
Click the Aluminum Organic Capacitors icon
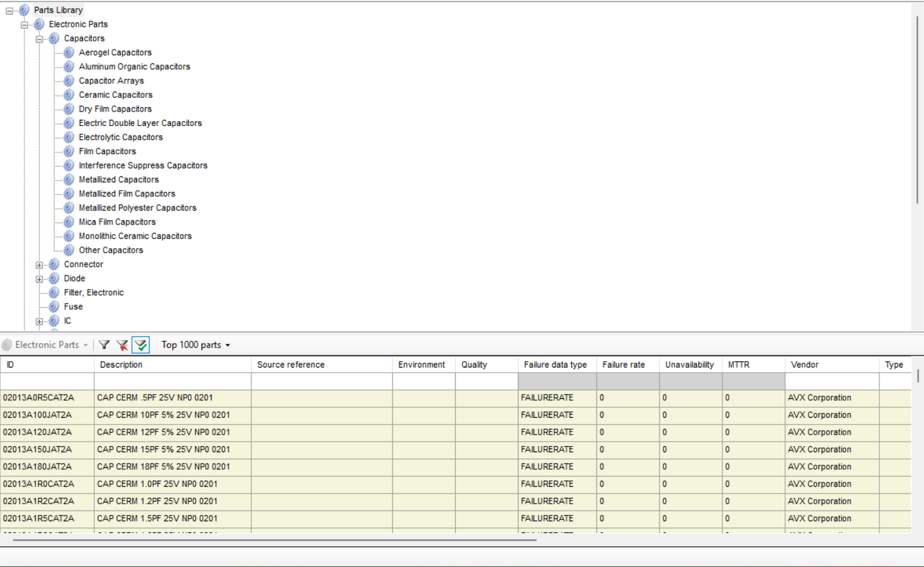click(69, 66)
